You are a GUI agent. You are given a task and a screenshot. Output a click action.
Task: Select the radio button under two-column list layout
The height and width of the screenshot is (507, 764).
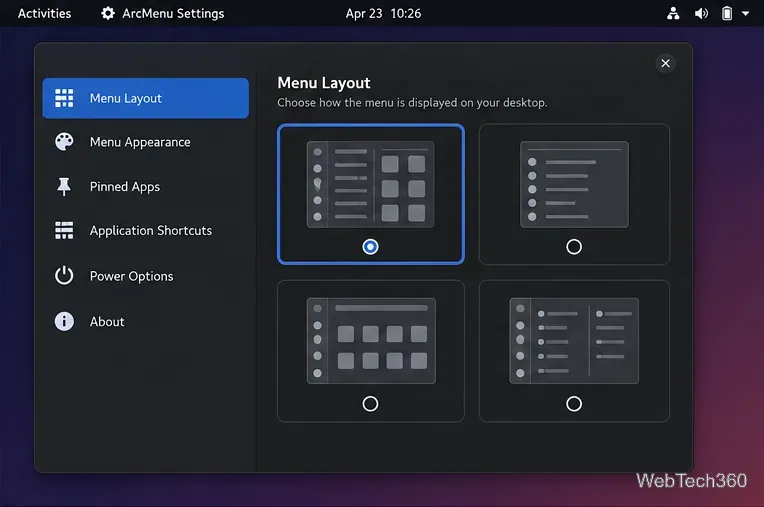[574, 404]
